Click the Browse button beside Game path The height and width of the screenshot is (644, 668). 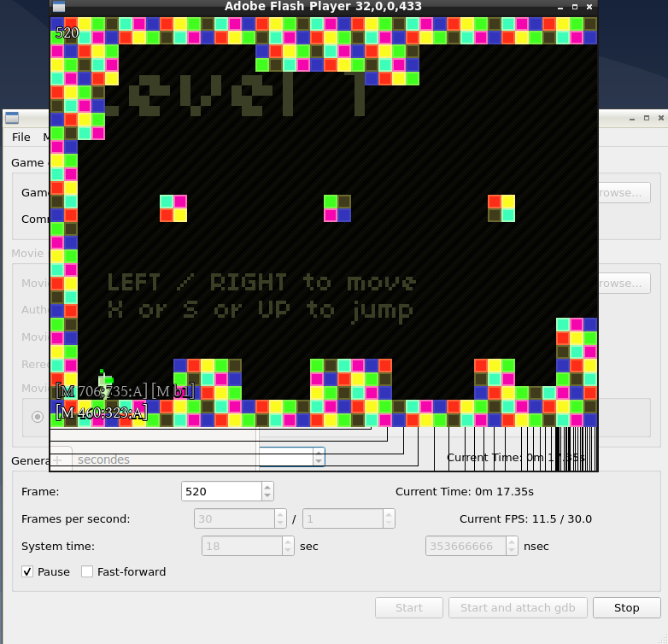pos(624,192)
